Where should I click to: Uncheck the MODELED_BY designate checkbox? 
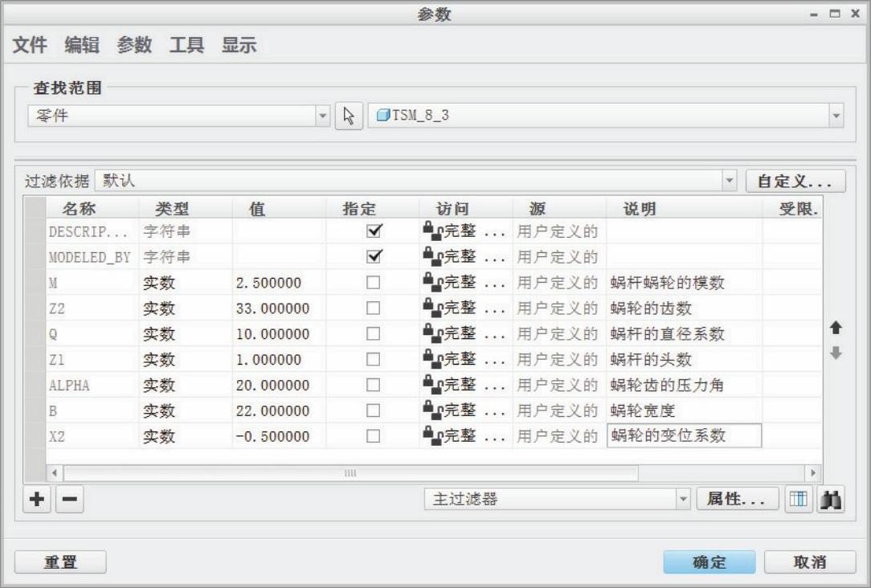(373, 257)
